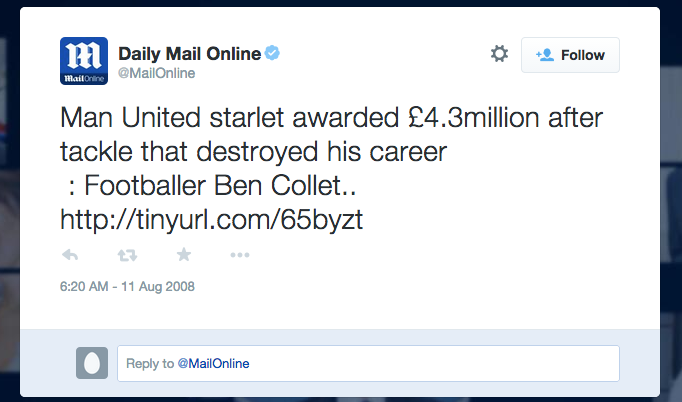
Task: Click the reply arrow icon
Action: [x=70, y=255]
